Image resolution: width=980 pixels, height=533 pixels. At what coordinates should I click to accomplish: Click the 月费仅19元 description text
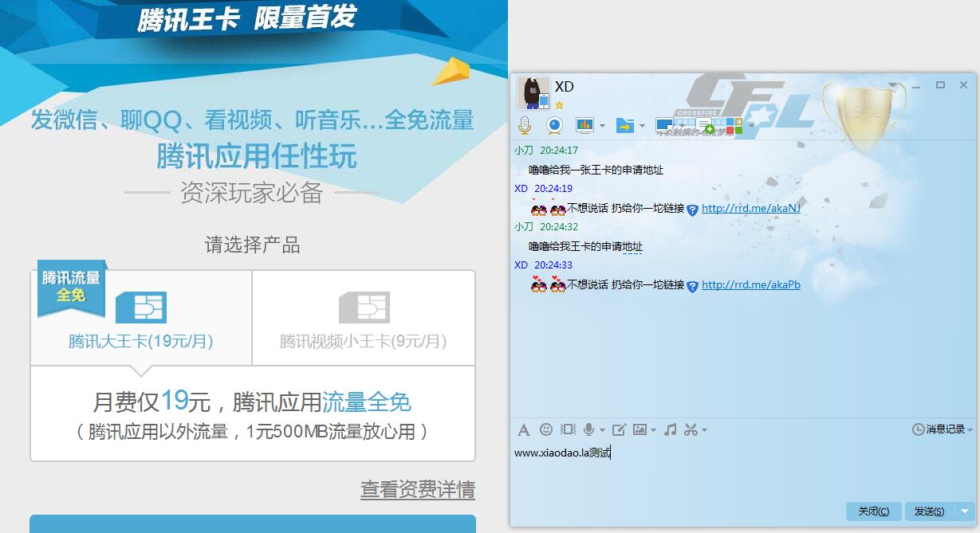252,401
